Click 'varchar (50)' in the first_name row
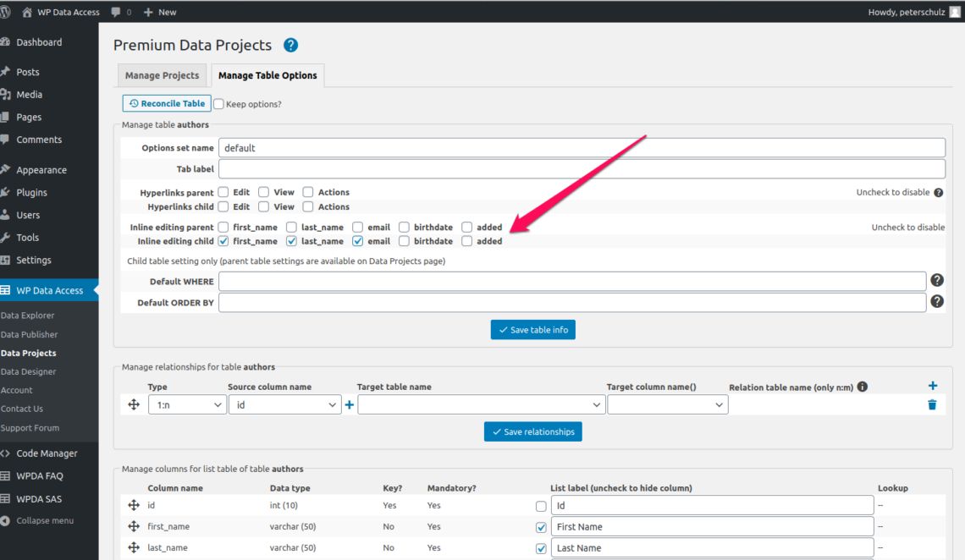 pos(293,526)
